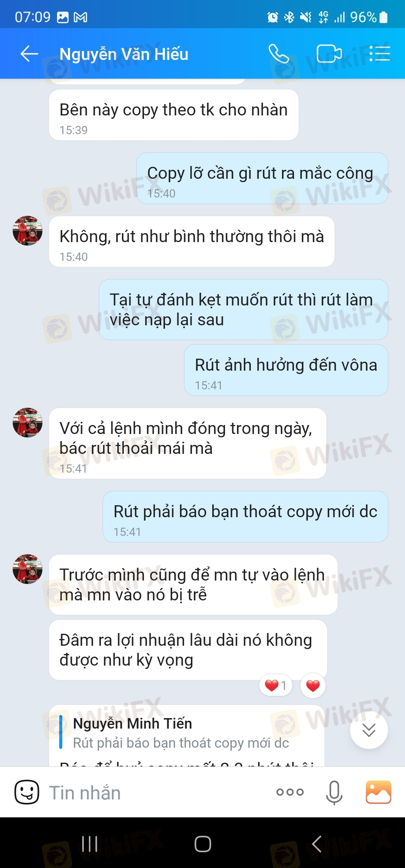Tap the heart reaction button
The width and height of the screenshot is (405, 868).
[313, 685]
